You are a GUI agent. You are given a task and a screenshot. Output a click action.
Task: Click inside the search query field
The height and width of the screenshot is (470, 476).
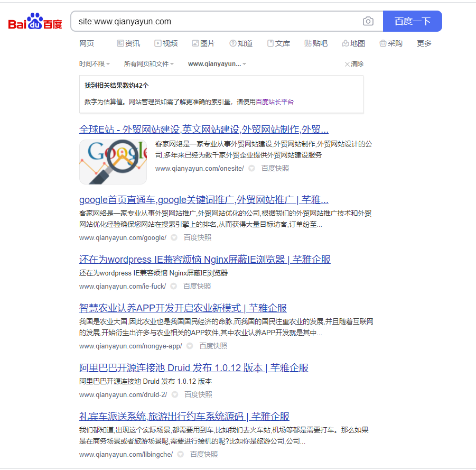coord(211,22)
